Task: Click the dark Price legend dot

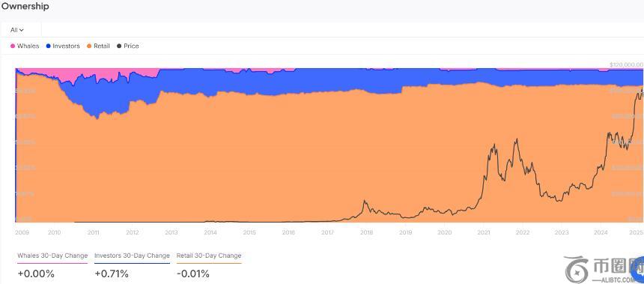Action: pos(119,46)
